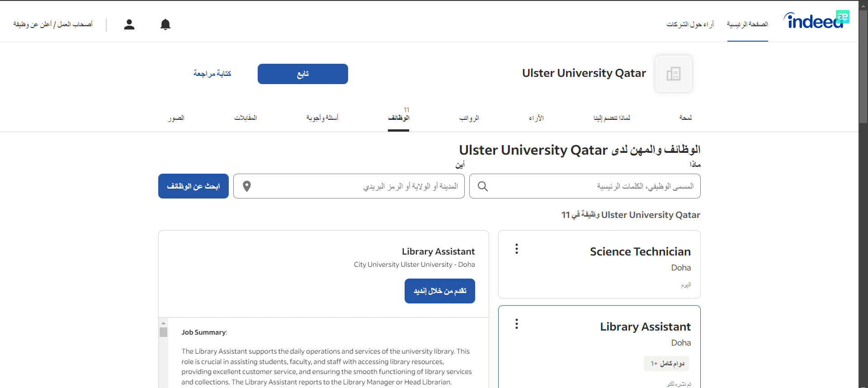Click the job description scrollbar up arrow
Screen dimensions: 868x388
click(163, 323)
